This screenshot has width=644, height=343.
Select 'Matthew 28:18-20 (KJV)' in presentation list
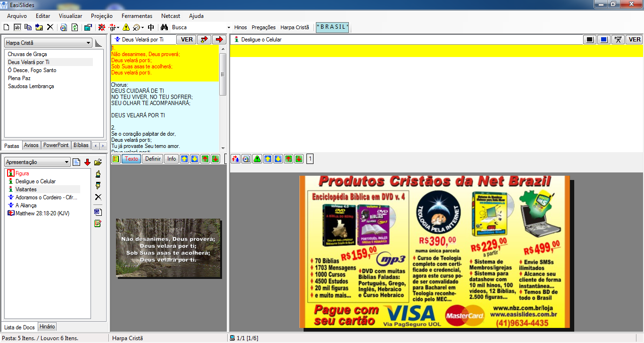(43, 213)
